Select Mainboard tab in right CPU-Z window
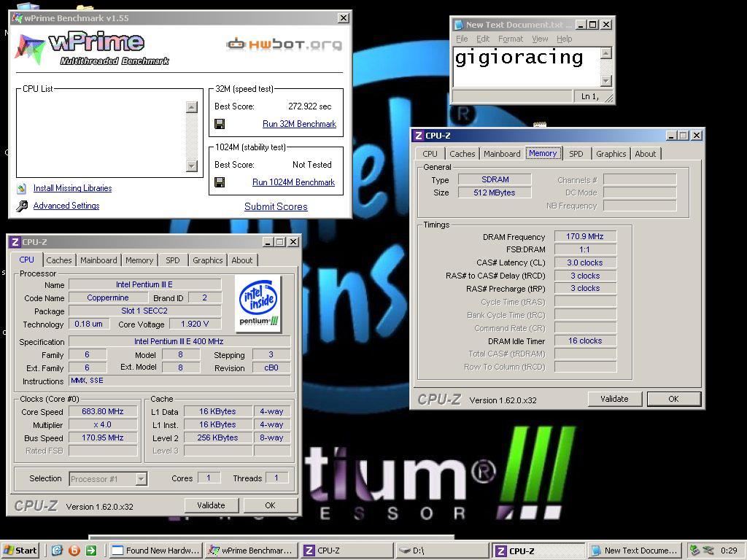747x560 pixels. point(502,154)
